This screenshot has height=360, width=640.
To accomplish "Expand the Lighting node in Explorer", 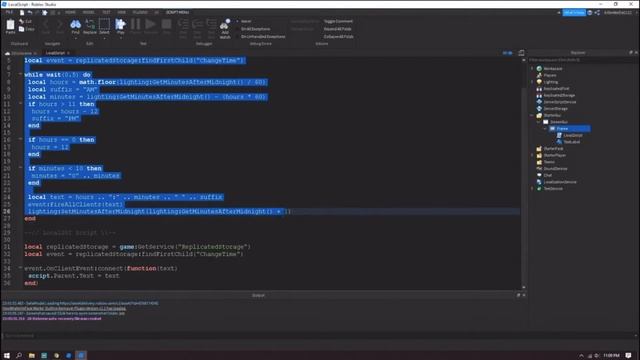I will pos(532,82).
